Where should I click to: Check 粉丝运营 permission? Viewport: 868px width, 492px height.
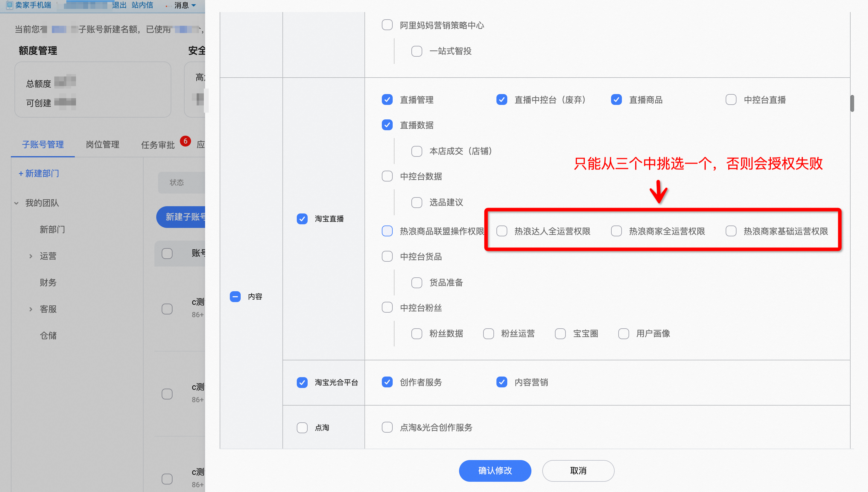pyautogui.click(x=488, y=333)
